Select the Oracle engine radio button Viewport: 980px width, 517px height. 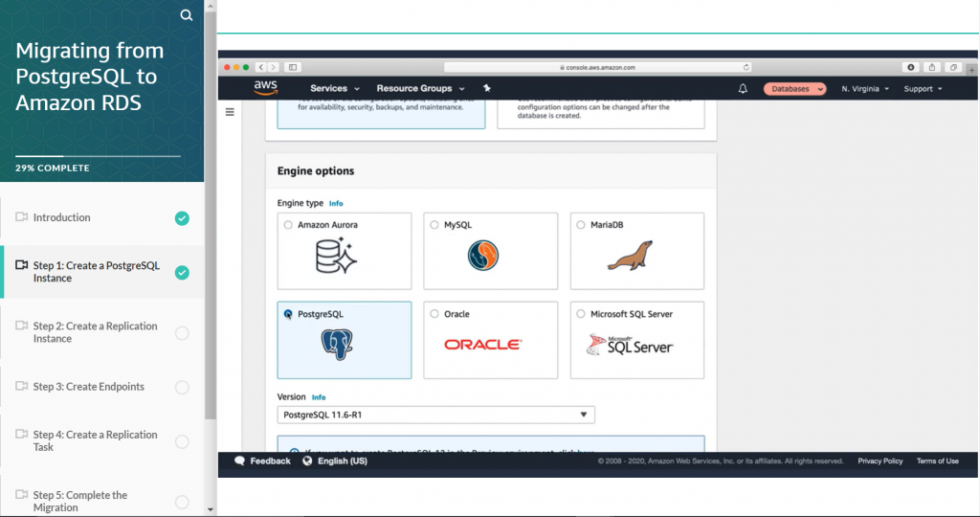tap(434, 314)
